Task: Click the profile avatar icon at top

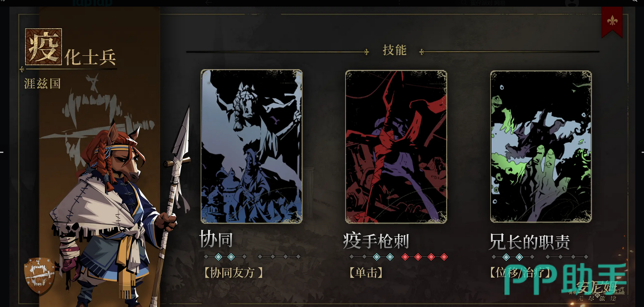Action: tap(572, 3)
